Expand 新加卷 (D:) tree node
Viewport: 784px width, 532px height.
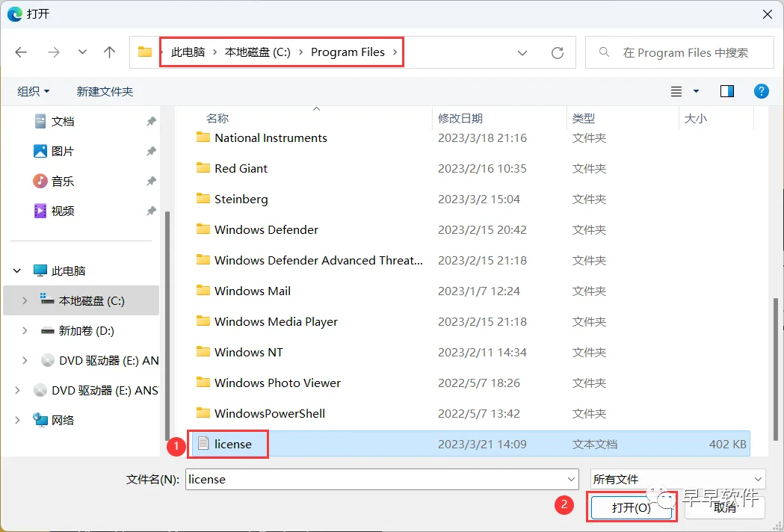pyautogui.click(x=25, y=330)
